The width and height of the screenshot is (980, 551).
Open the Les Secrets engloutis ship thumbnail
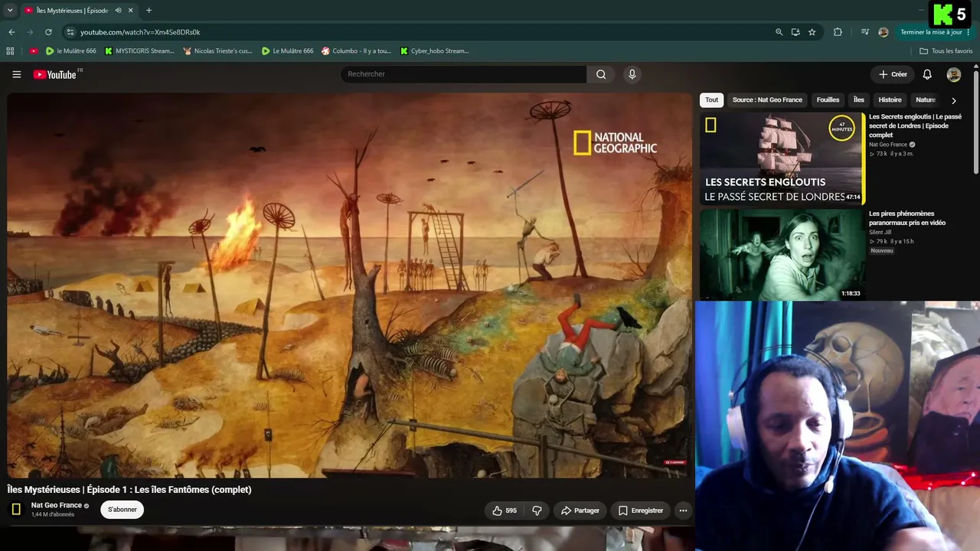click(781, 159)
